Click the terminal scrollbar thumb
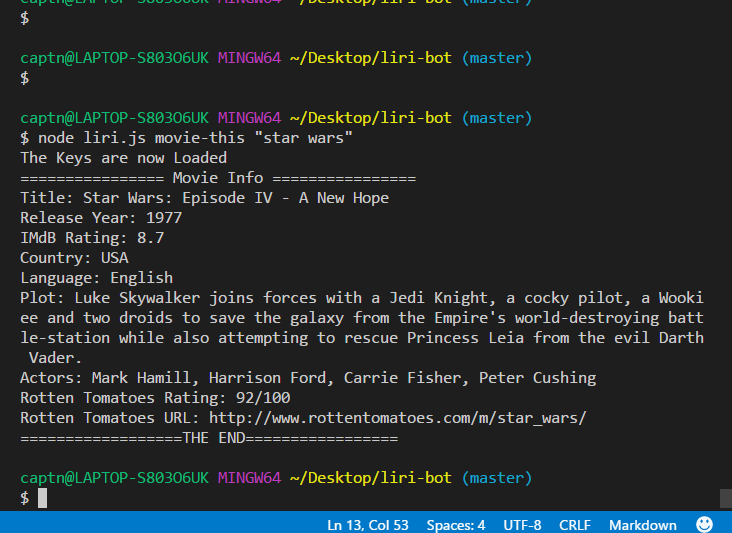 coord(726,498)
